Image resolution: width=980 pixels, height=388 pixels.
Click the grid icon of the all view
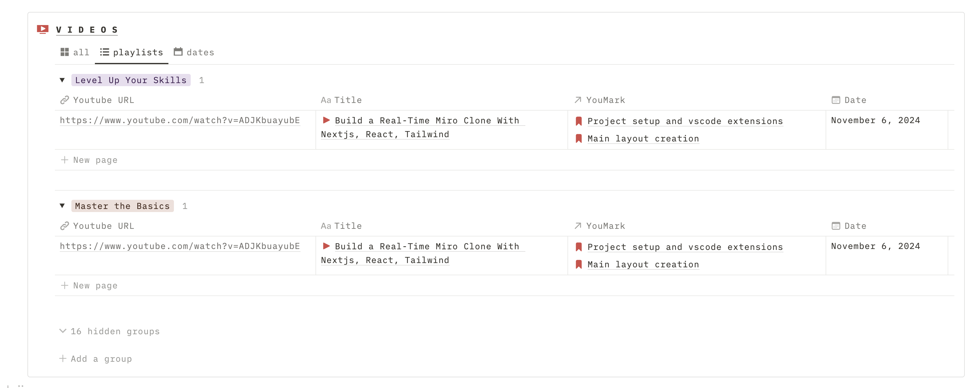click(x=65, y=52)
